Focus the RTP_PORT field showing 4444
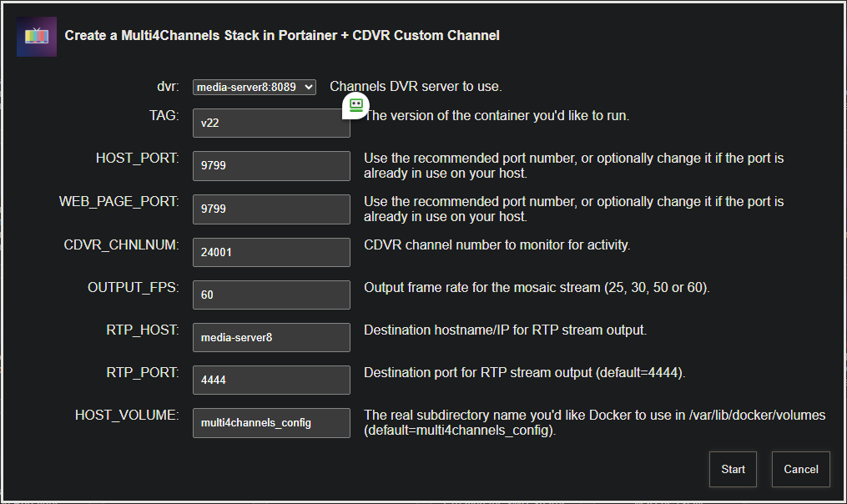Screen dimensions: 847x504 [270, 380]
